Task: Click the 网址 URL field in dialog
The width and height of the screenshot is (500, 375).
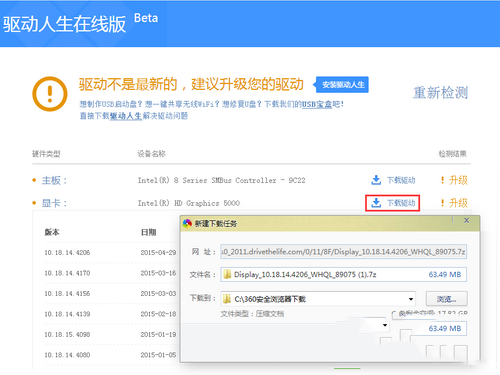Action: point(343,252)
